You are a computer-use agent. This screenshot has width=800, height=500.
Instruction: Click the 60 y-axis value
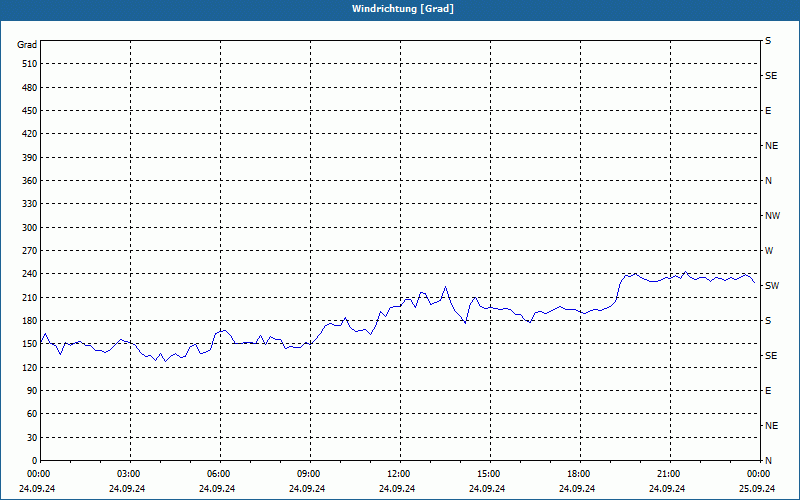tap(32, 414)
